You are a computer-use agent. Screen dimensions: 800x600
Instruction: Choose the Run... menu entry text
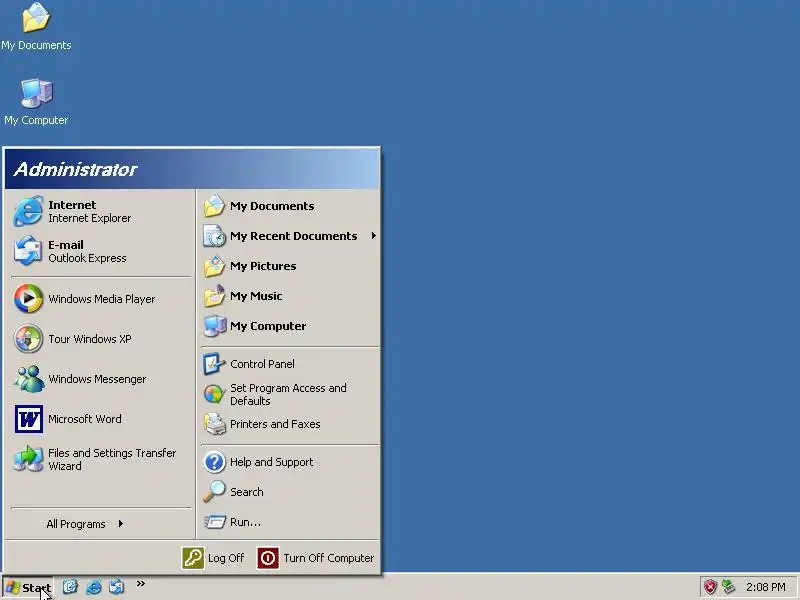coord(245,522)
